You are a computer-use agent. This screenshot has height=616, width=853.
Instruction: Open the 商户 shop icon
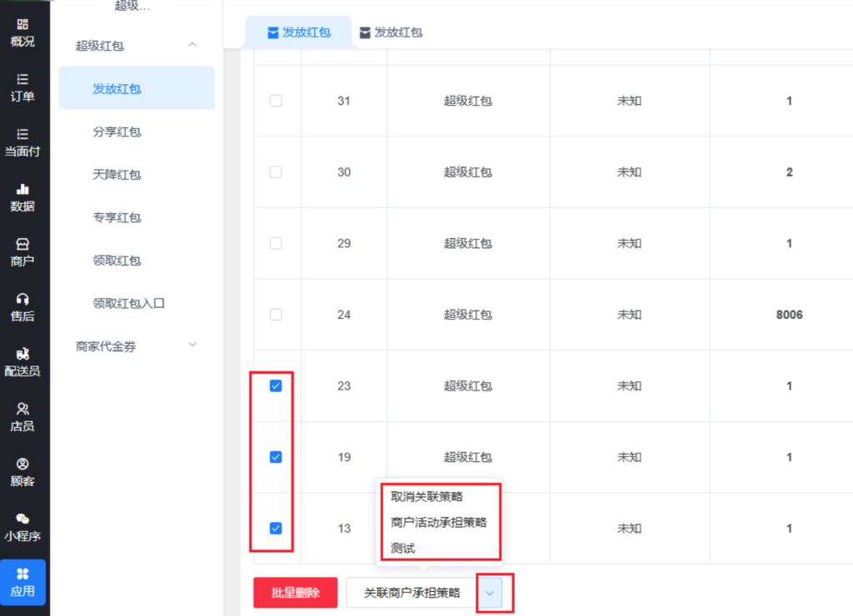(22, 245)
